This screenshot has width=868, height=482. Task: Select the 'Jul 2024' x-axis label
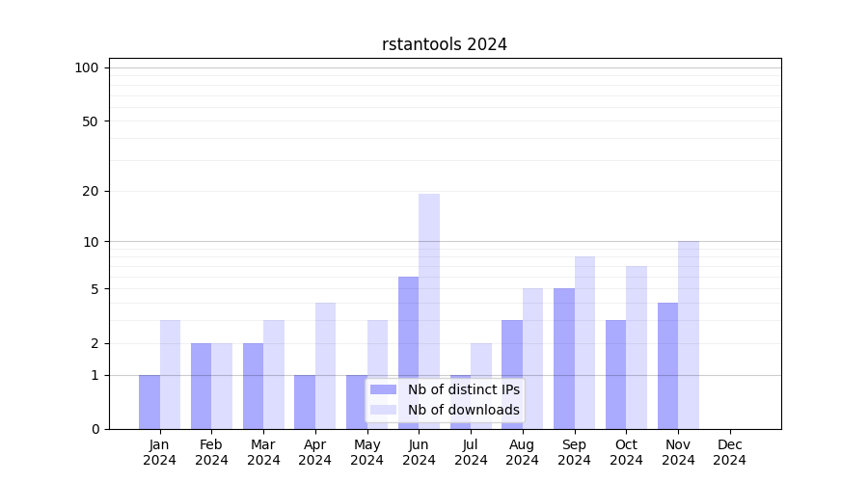click(x=471, y=452)
